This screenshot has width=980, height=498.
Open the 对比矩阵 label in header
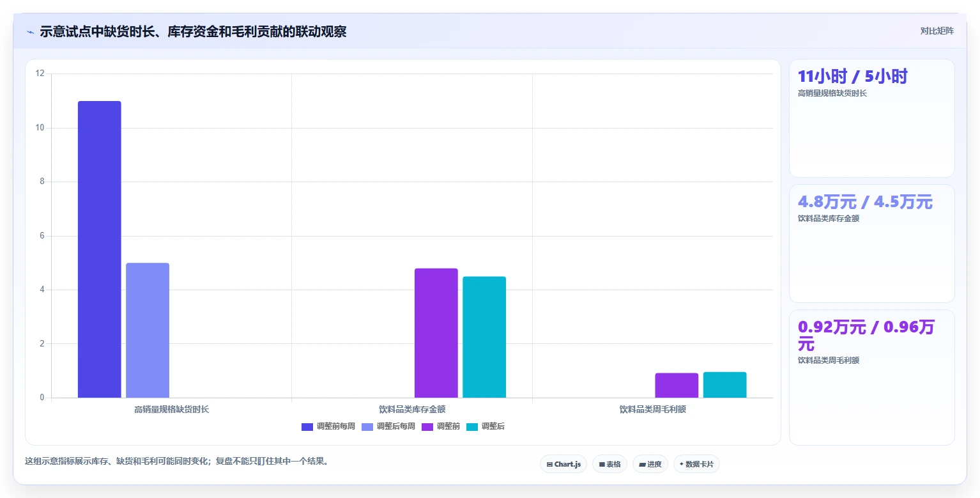(x=937, y=31)
